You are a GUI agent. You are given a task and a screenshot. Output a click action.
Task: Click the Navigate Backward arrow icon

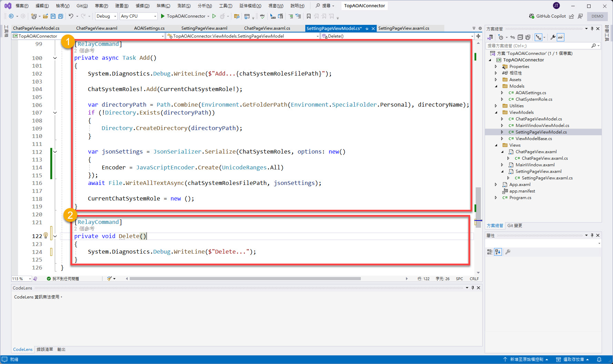(11, 16)
